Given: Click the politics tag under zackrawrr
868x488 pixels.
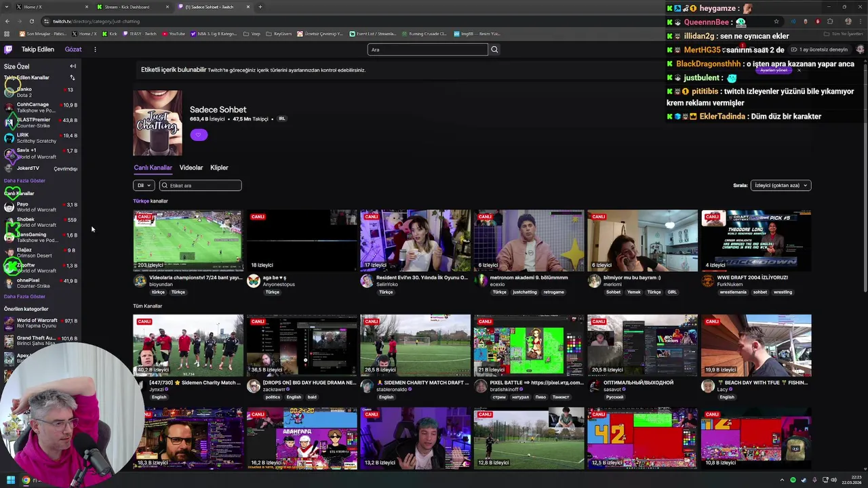Looking at the screenshot, I should point(273,397).
